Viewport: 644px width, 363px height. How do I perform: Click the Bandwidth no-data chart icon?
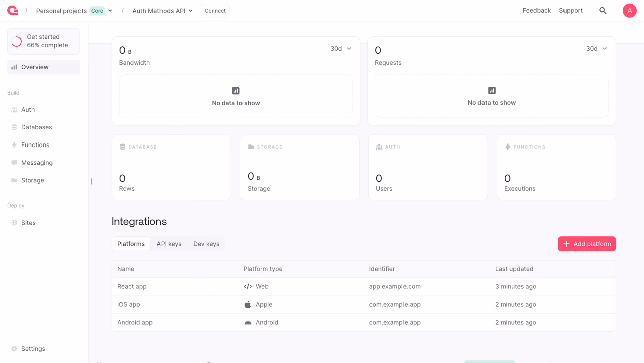pos(236,91)
